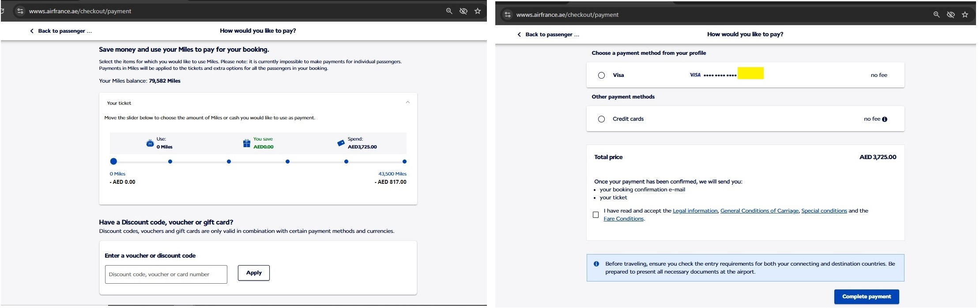Screen dimensions: 980x308
Task: Select the saved Visa payment method
Action: [x=601, y=76]
